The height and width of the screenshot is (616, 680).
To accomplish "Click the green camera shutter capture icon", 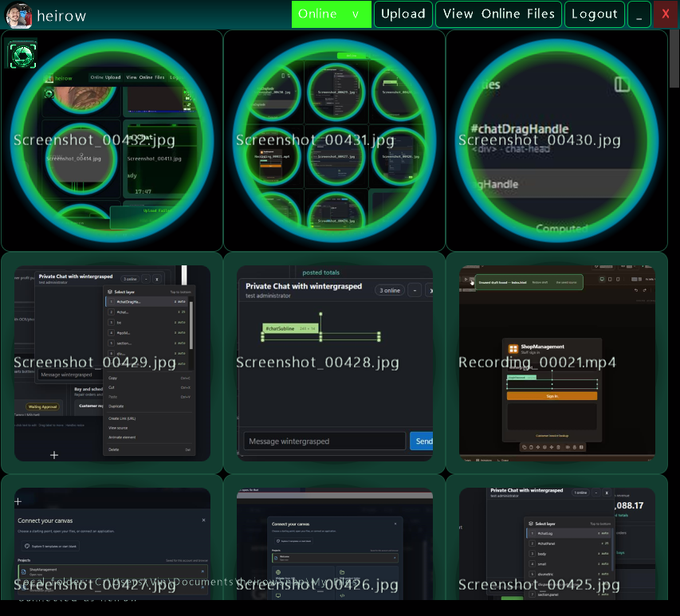I will tap(22, 55).
